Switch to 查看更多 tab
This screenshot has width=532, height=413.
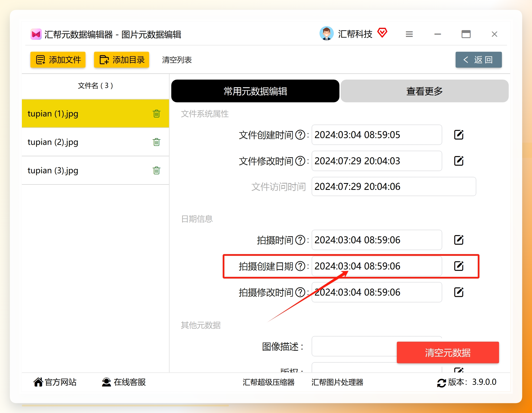click(425, 91)
